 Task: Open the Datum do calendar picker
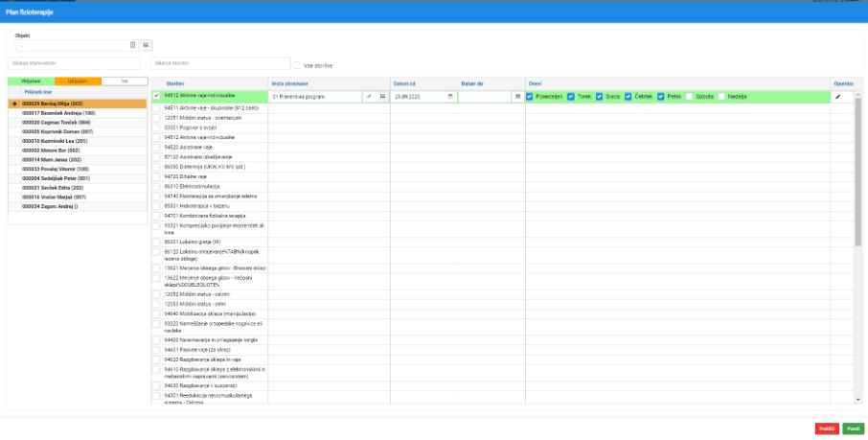[518, 97]
